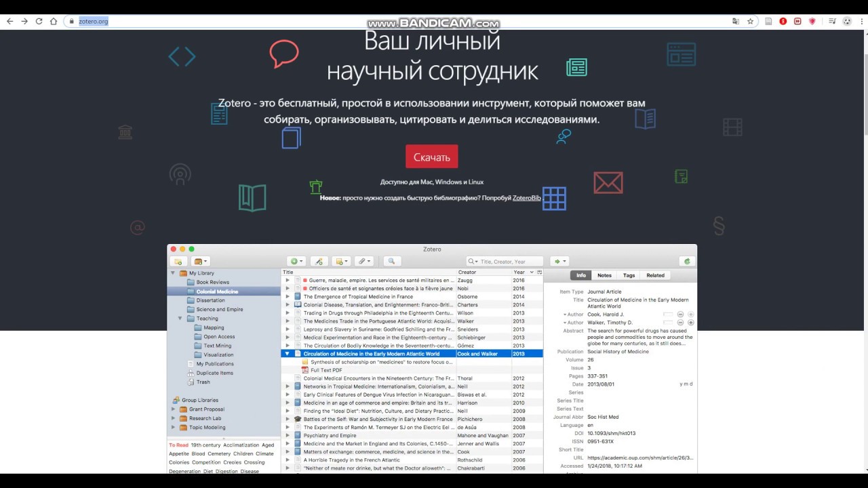Click the New Library box icon in Zotero
Viewport: 868px width, 488px height.
201,261
